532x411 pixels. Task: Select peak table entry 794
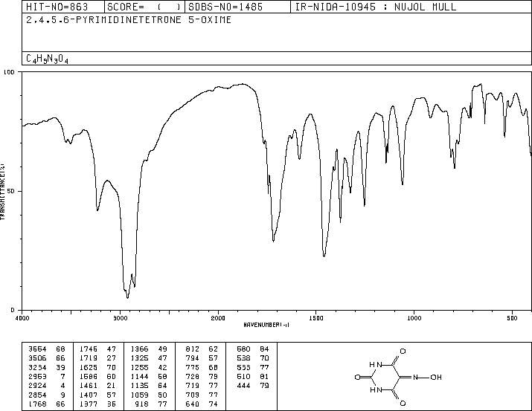click(x=202, y=357)
